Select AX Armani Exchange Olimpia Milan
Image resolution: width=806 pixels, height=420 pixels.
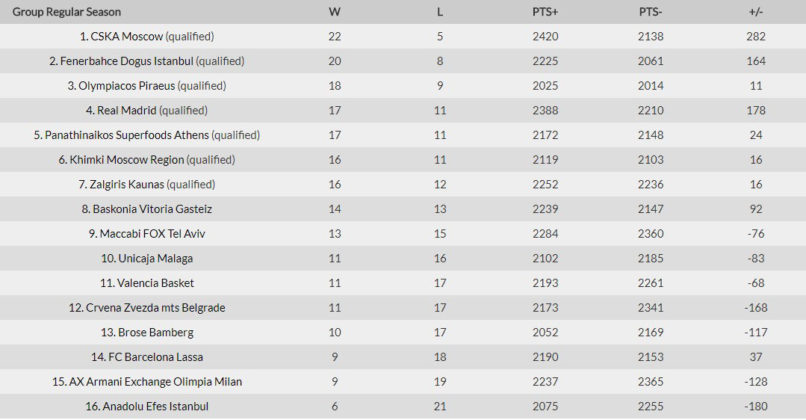click(x=153, y=381)
